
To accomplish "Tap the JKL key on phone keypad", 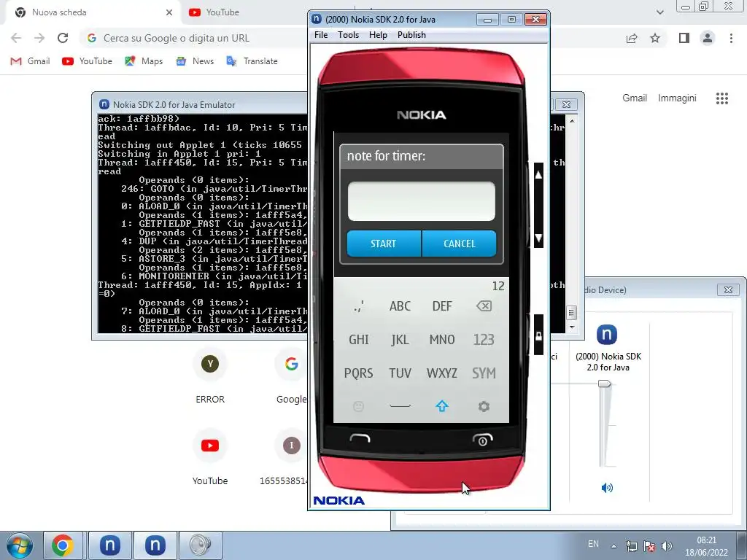I will pyautogui.click(x=400, y=340).
